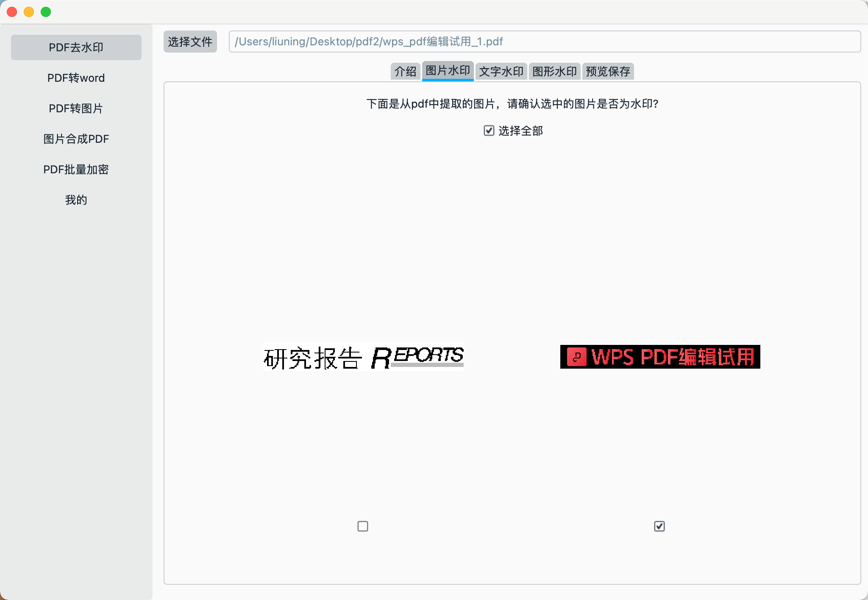Focus the PDF file path field
The width and height of the screenshot is (868, 600).
tap(545, 42)
